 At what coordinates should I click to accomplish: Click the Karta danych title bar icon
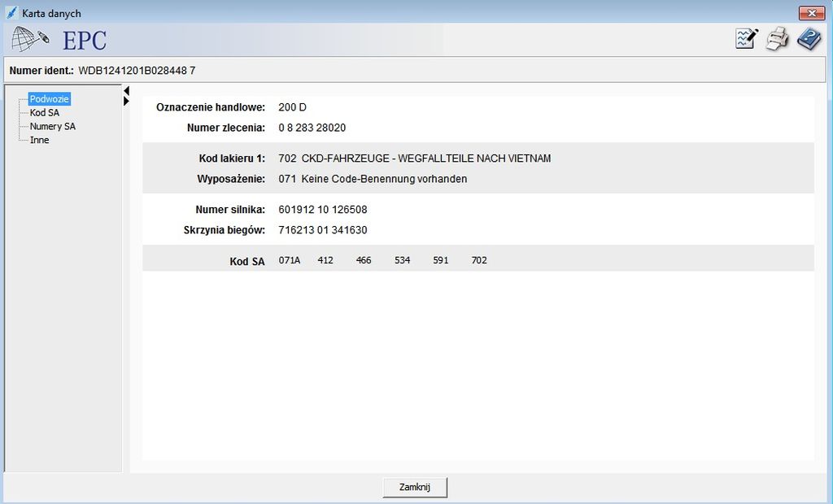coord(11,13)
